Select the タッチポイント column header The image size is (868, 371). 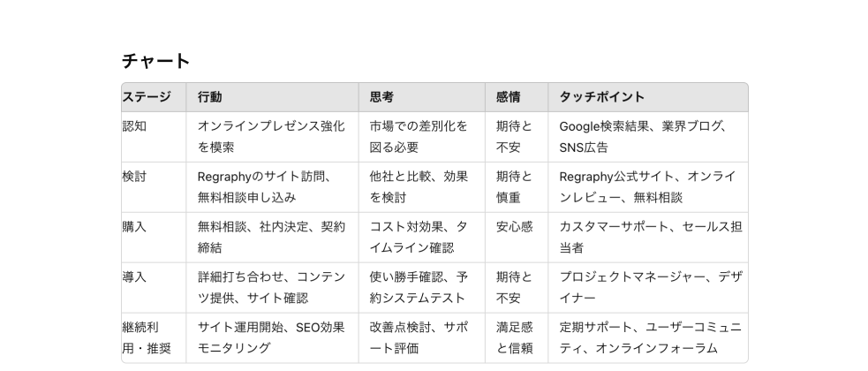tap(648, 97)
